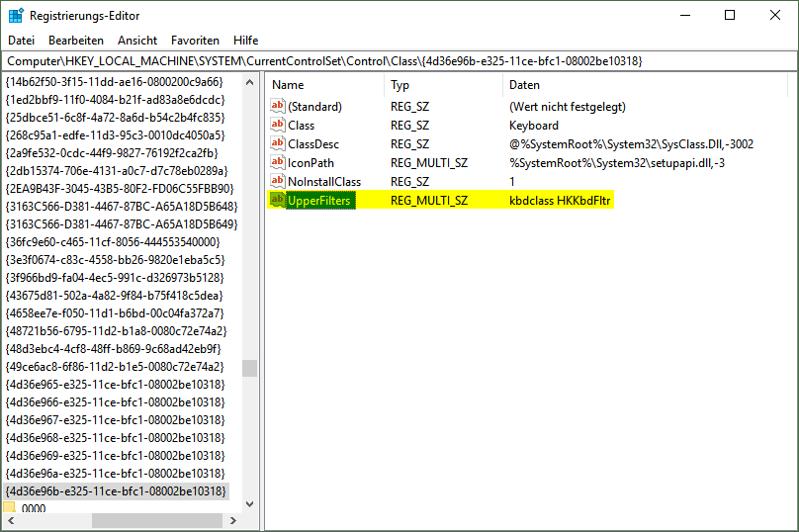Open the Hilfe menu

[245, 41]
